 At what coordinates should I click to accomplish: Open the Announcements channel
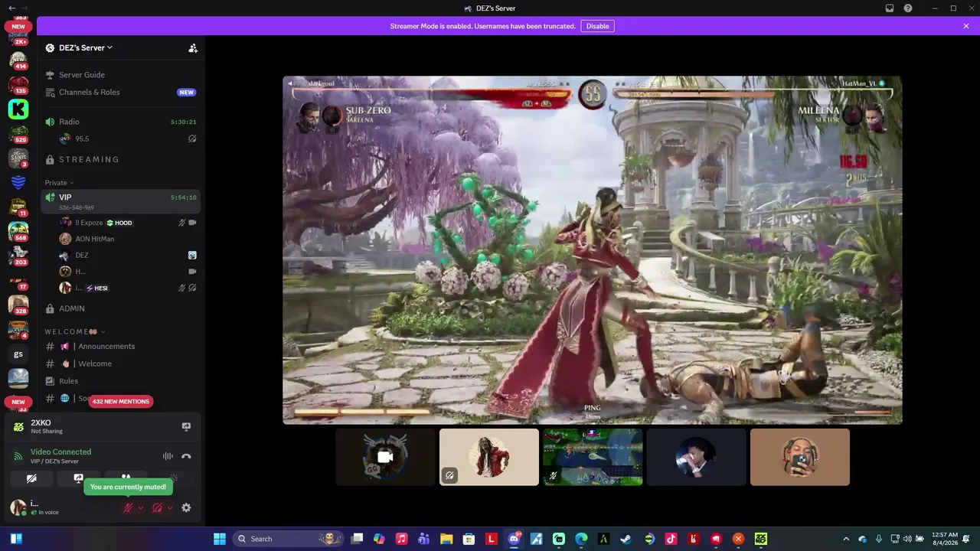click(x=121, y=346)
